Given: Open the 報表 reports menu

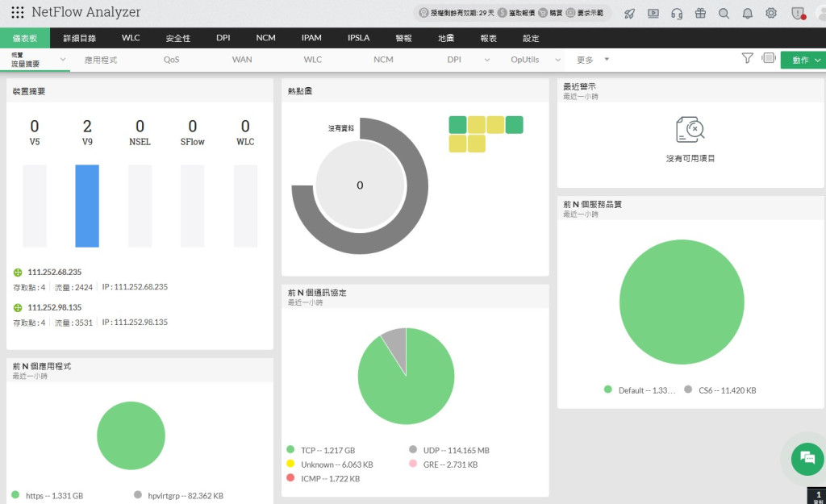Looking at the screenshot, I should pyautogui.click(x=488, y=38).
